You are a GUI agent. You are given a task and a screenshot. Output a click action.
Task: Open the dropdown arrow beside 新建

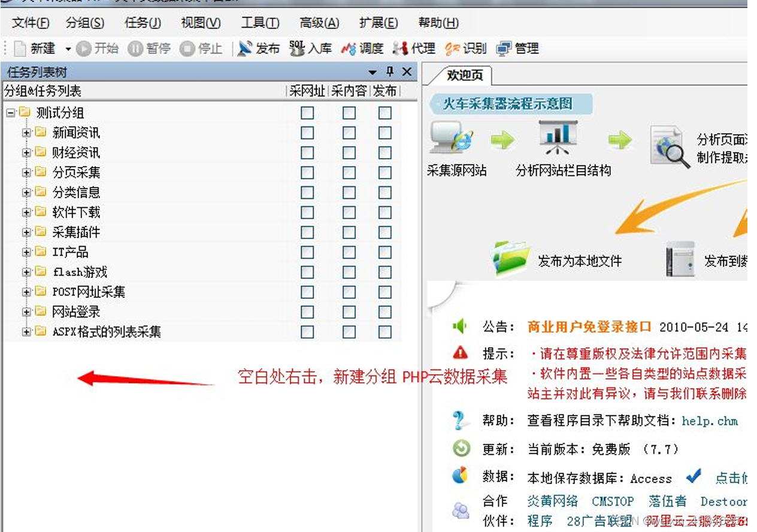(x=68, y=49)
